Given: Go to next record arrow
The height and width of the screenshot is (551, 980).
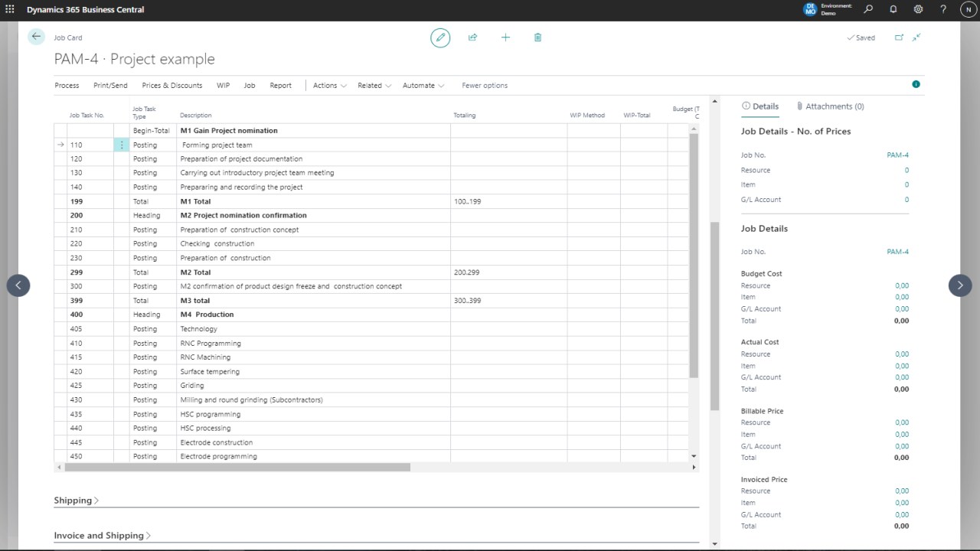Looking at the screenshot, I should click(x=960, y=285).
